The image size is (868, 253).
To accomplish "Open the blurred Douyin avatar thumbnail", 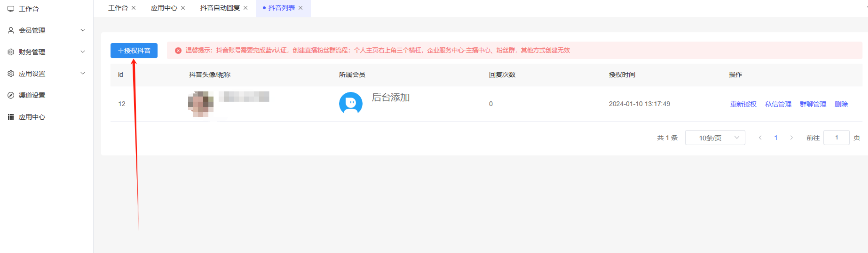I will click(201, 104).
